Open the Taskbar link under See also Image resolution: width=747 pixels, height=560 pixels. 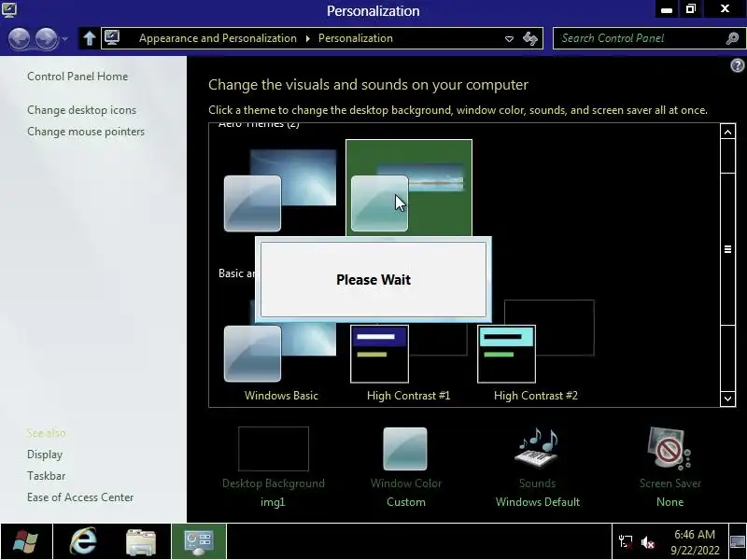click(46, 476)
